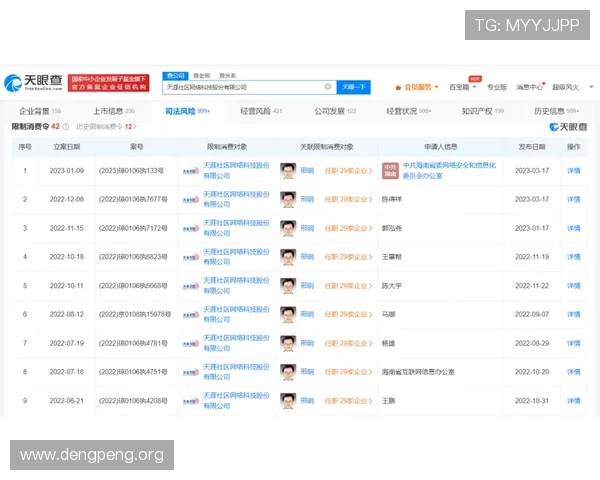The width and height of the screenshot is (600, 480).
Task: Expand the 百宝箱 dropdown
Action: [x=474, y=87]
